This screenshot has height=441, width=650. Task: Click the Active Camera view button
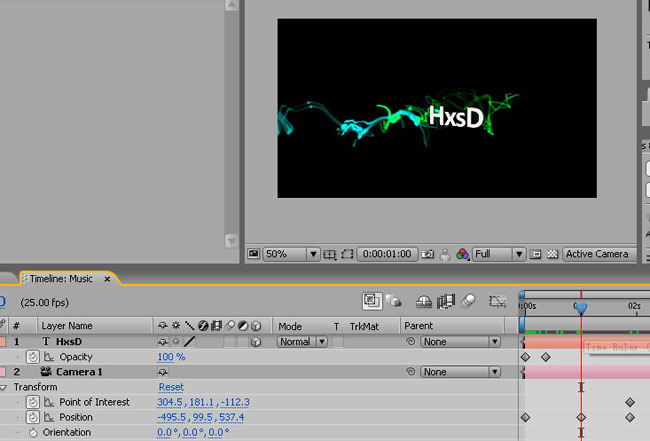pyautogui.click(x=598, y=254)
